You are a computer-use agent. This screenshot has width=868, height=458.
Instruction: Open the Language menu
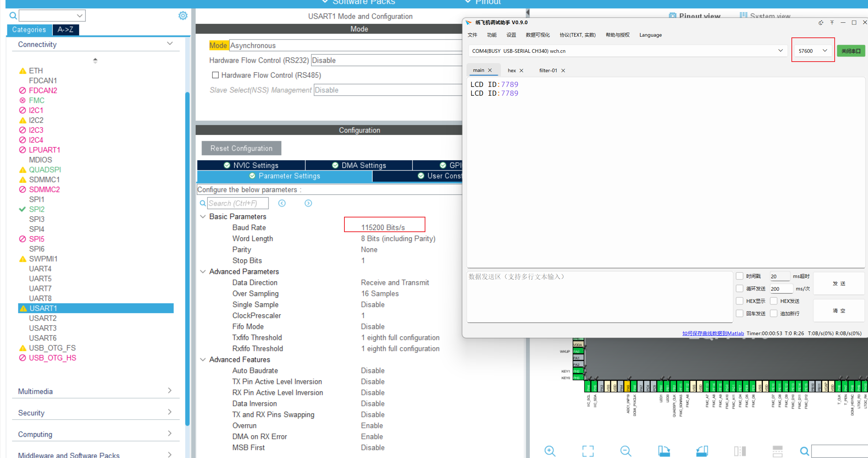click(650, 35)
